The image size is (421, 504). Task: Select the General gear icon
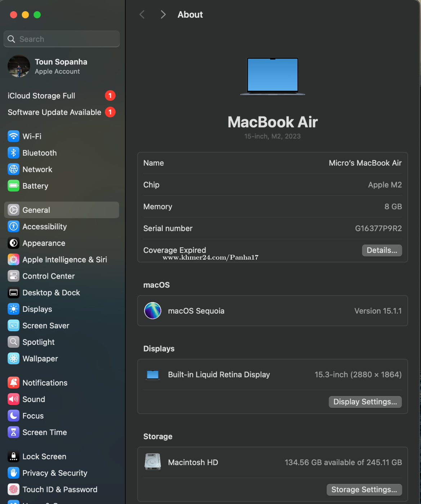tap(14, 210)
